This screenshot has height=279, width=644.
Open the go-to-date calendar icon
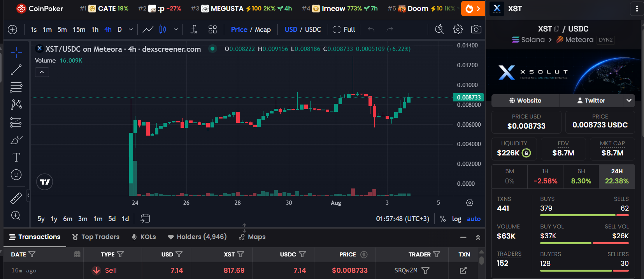click(x=145, y=218)
